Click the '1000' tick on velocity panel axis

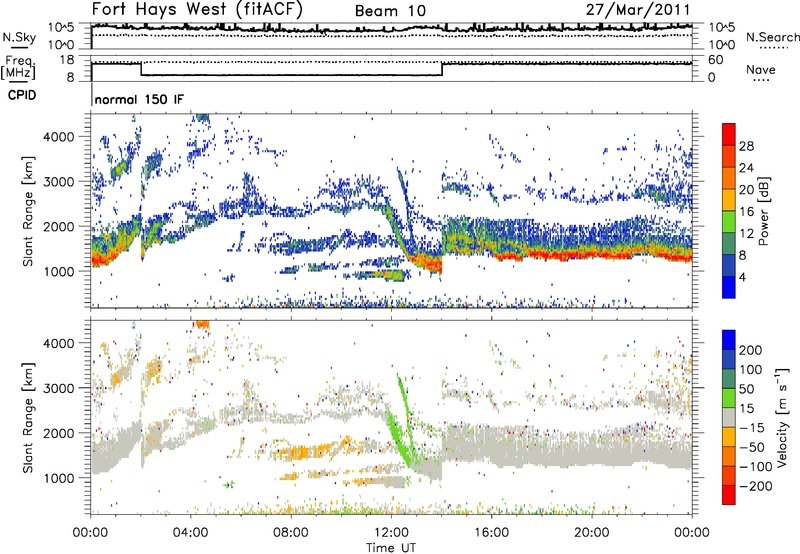pyautogui.click(x=58, y=478)
